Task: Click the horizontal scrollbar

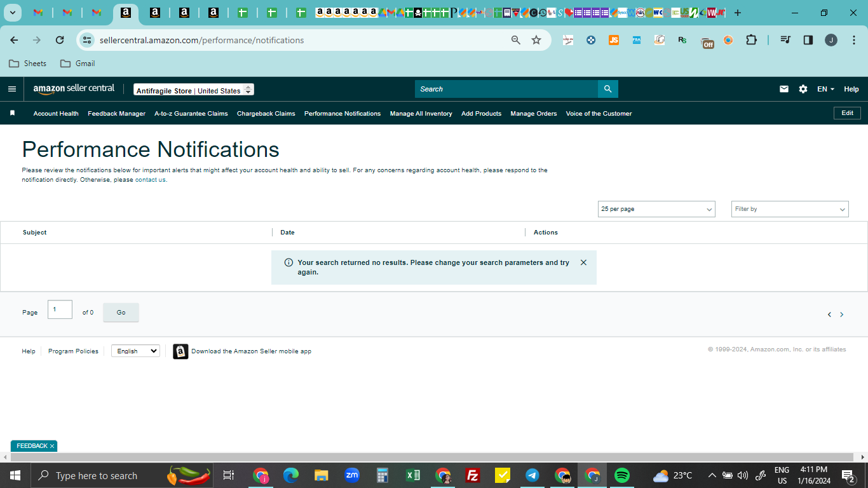Action: 433,457
